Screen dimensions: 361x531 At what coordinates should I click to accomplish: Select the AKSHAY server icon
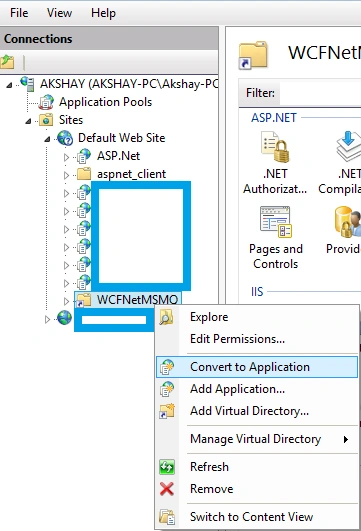[27, 83]
